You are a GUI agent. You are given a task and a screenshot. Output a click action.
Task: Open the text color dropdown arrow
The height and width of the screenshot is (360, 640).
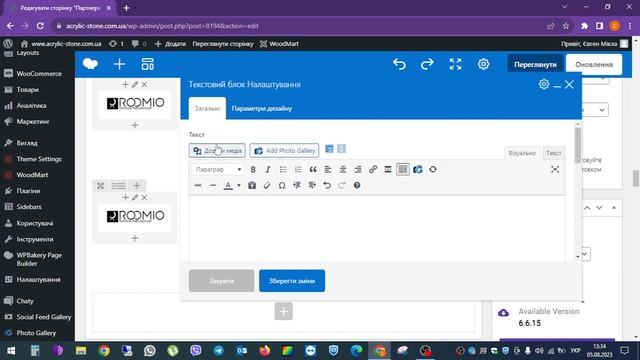239,185
